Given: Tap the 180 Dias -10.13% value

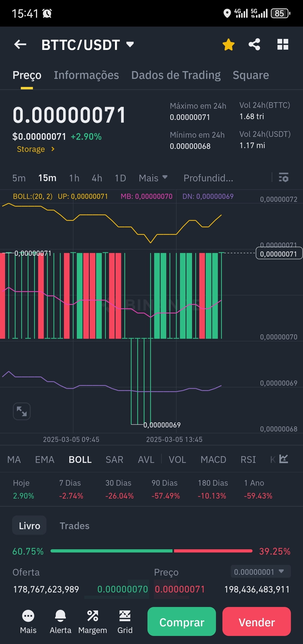Looking at the screenshot, I should [x=212, y=495].
